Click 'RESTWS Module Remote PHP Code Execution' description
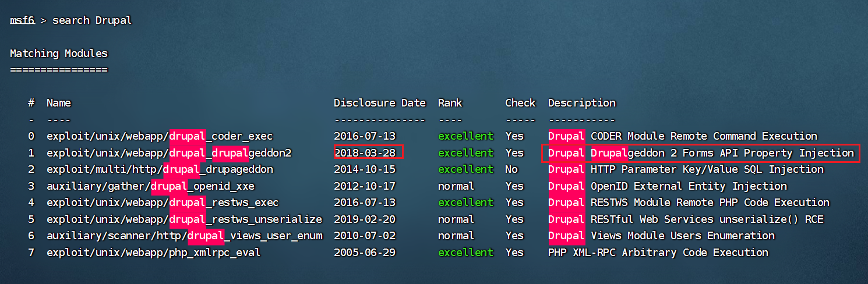Screen dimensions: 868x284 (x=710, y=203)
